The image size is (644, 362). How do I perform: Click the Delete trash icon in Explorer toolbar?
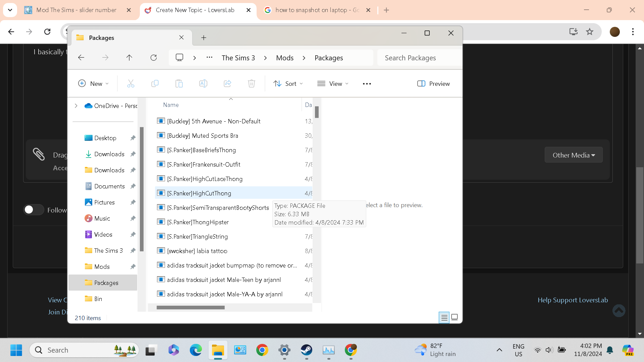[252, 83]
